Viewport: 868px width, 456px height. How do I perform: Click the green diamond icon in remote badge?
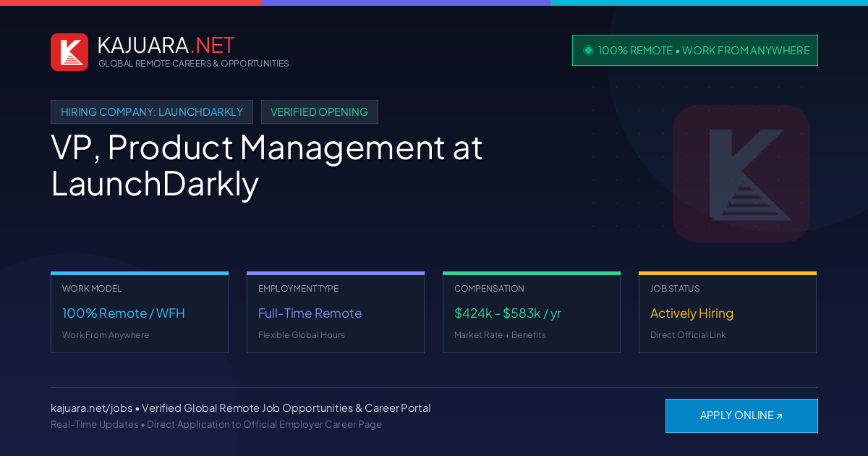coord(588,50)
